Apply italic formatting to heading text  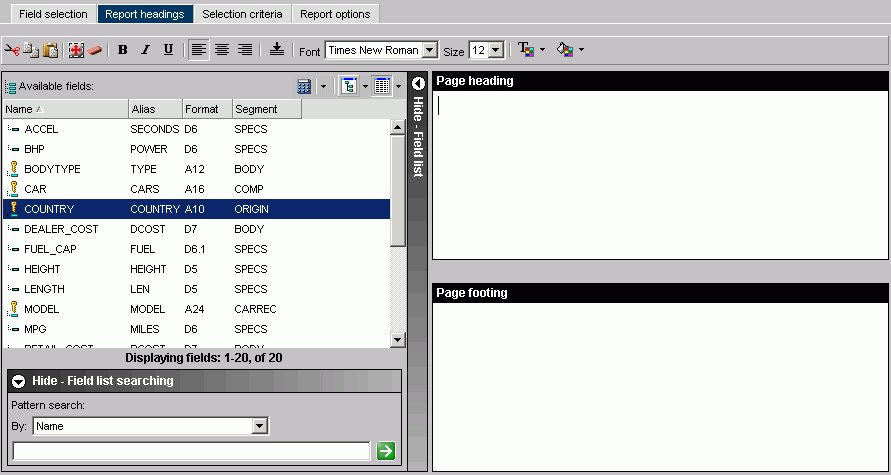pyautogui.click(x=145, y=50)
